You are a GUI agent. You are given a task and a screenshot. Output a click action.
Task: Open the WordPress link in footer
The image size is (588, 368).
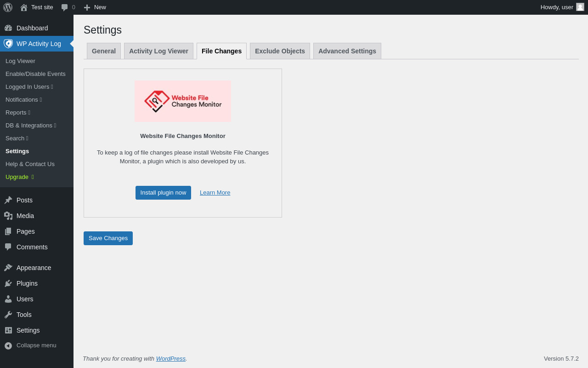tap(171, 359)
